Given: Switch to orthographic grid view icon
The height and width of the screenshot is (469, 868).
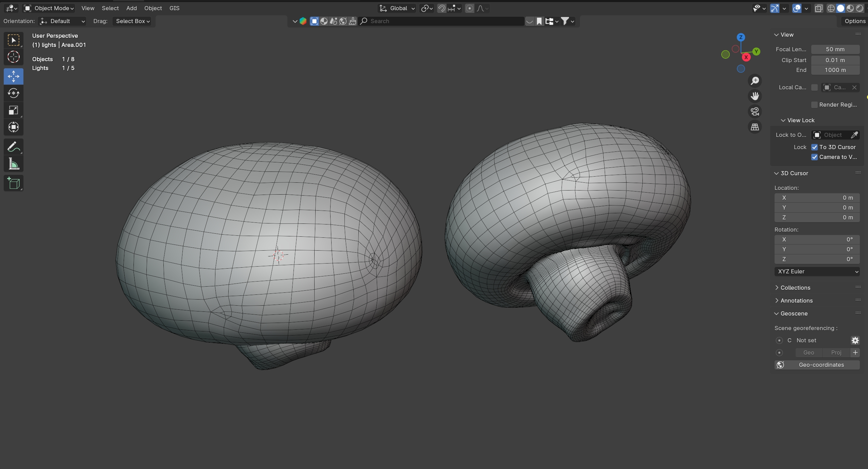Looking at the screenshot, I should [755, 127].
